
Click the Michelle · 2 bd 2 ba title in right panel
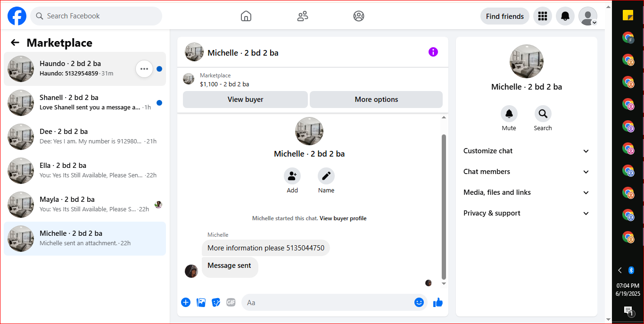click(527, 87)
